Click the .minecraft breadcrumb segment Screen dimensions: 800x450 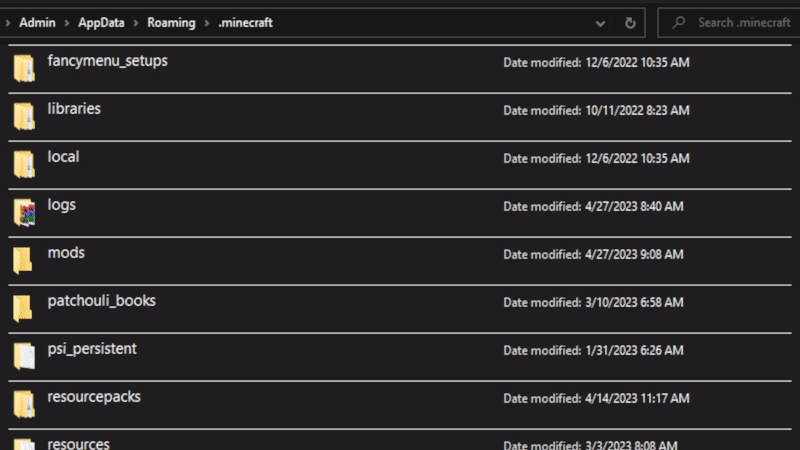pyautogui.click(x=245, y=22)
